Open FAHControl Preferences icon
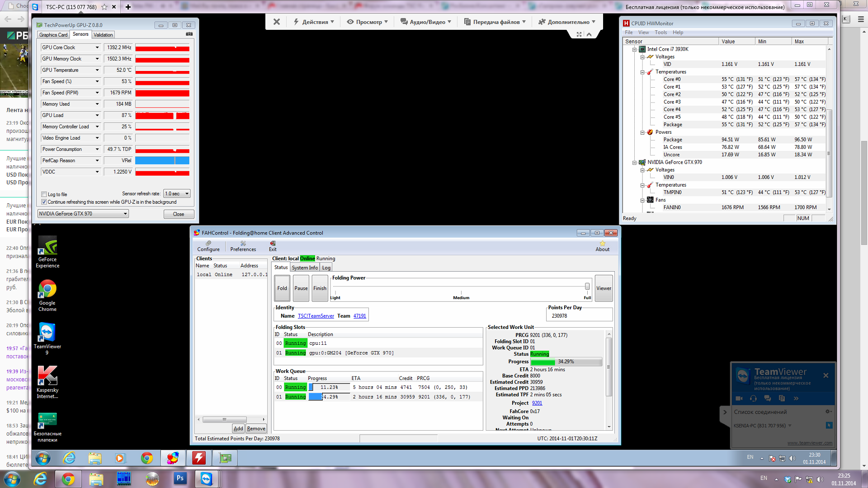Image resolution: width=868 pixels, height=488 pixels. point(243,244)
